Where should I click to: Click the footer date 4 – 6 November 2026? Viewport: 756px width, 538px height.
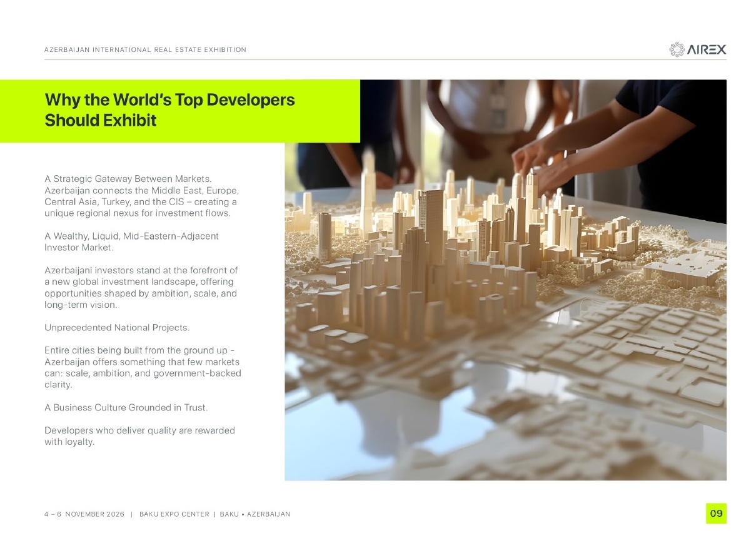pos(84,514)
